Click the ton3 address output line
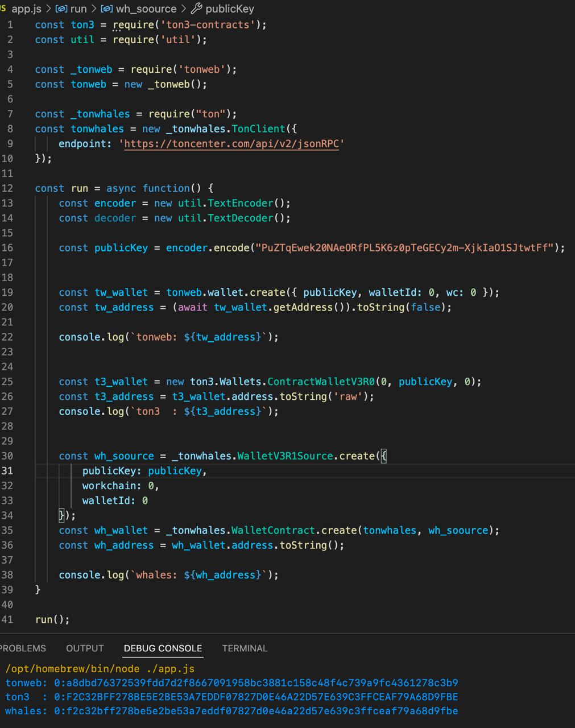This screenshot has height=728, width=575. pos(231,697)
